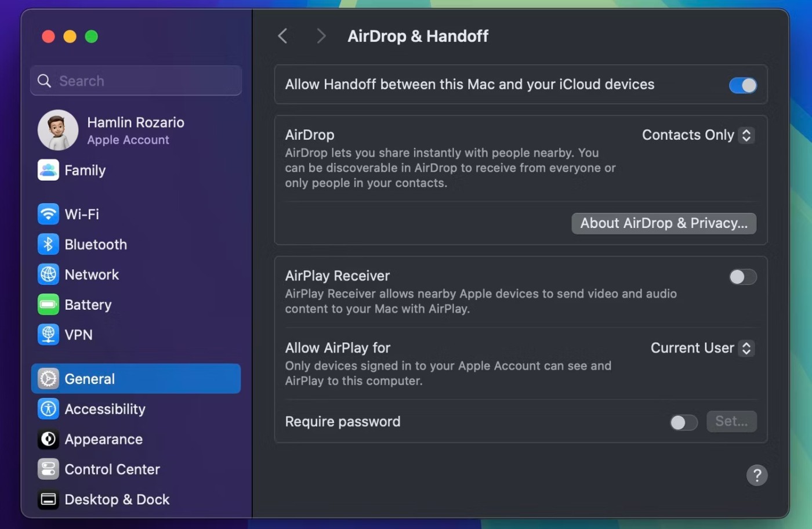
Task: Select the Network globe icon
Action: tap(48, 274)
